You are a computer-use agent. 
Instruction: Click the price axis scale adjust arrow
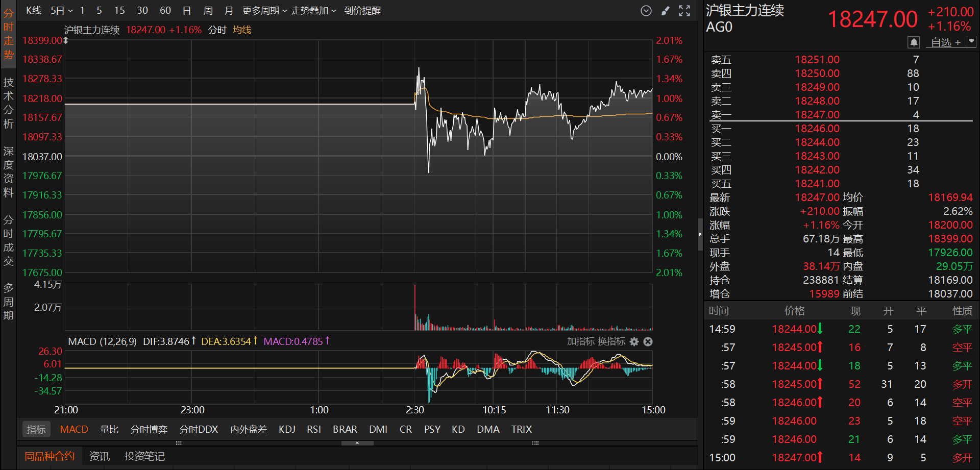coord(66,40)
